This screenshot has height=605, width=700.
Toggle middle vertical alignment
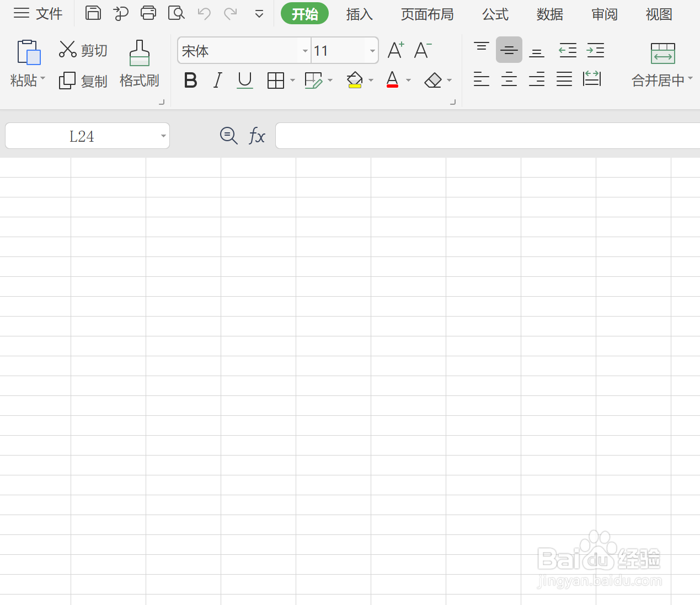[x=509, y=50]
